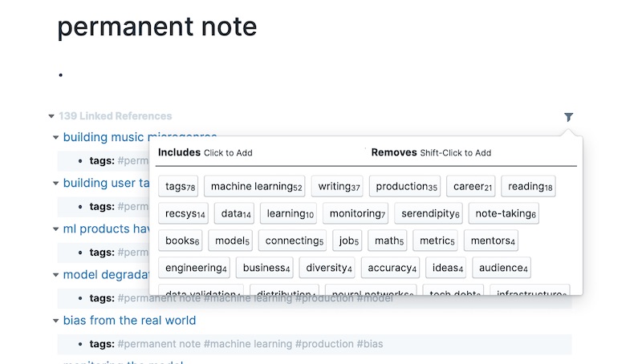This screenshot has width=642, height=364.
Task: Include the writing tag in filters
Action: coord(339,187)
